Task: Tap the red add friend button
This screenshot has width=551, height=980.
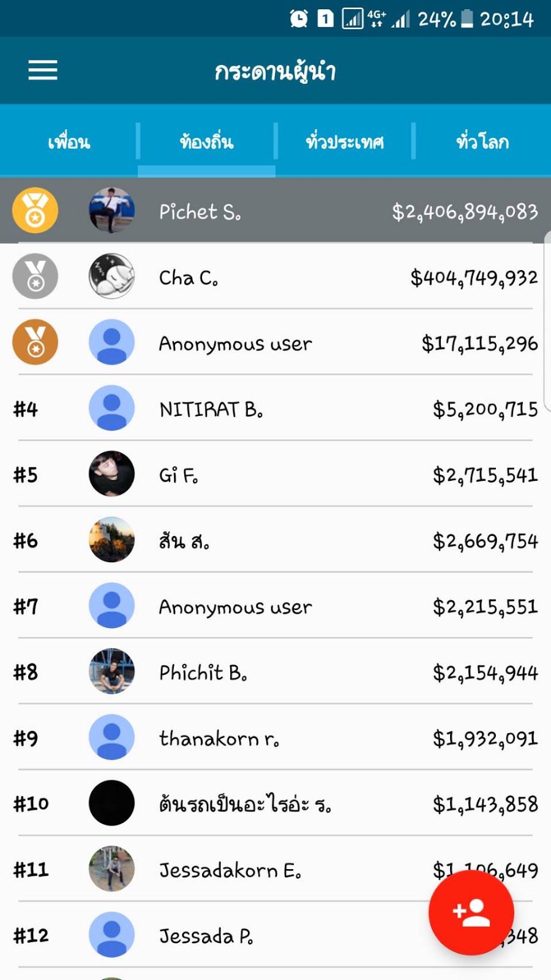Action: point(471,912)
